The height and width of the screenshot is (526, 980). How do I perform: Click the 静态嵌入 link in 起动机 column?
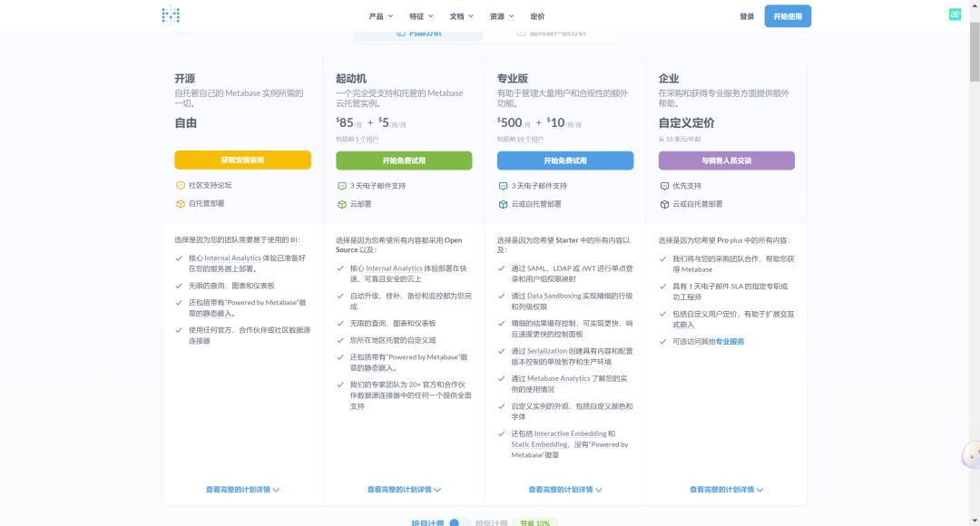[x=378, y=368]
